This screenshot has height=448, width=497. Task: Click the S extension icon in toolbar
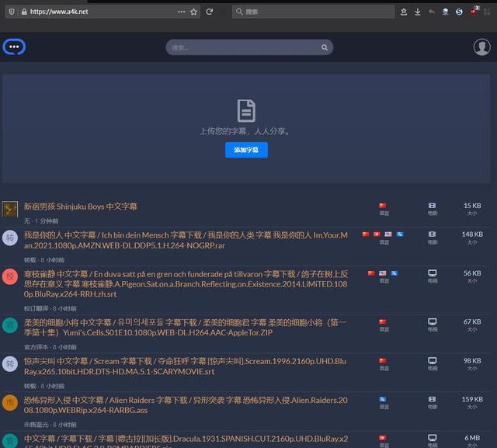click(x=459, y=12)
